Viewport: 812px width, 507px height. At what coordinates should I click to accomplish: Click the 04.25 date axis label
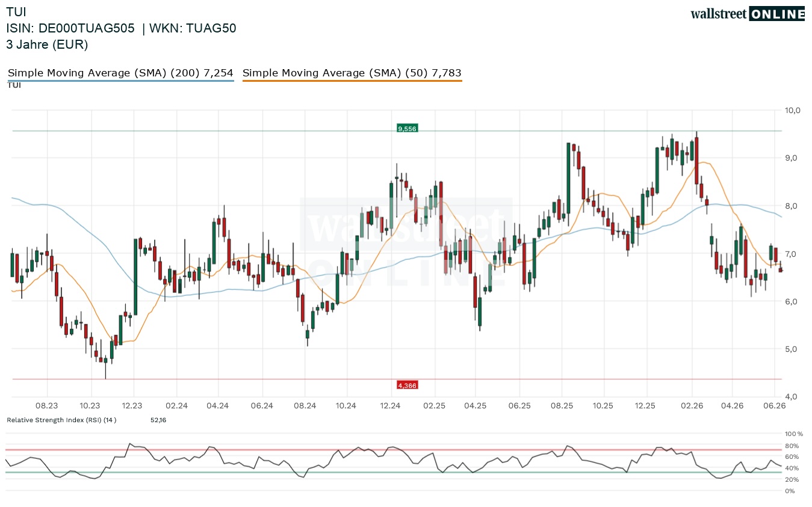point(476,406)
